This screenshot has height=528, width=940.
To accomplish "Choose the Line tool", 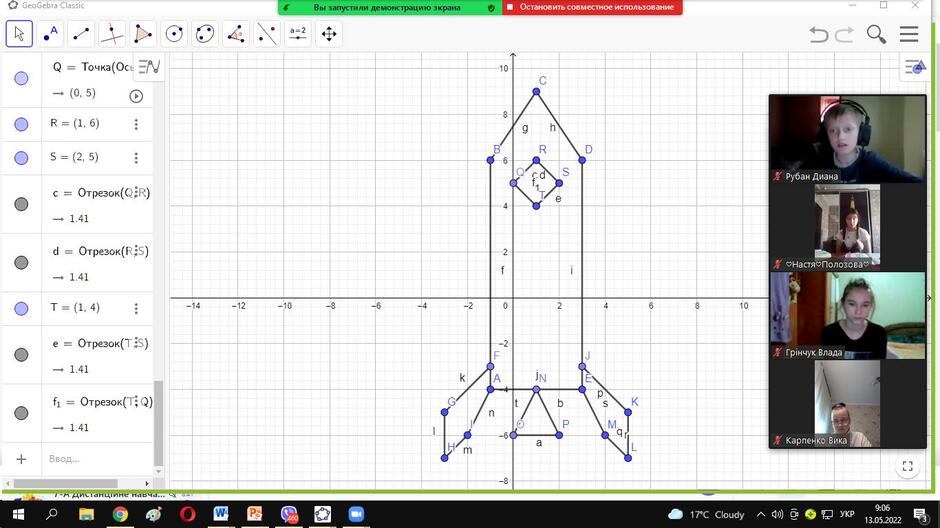I will click(x=81, y=34).
